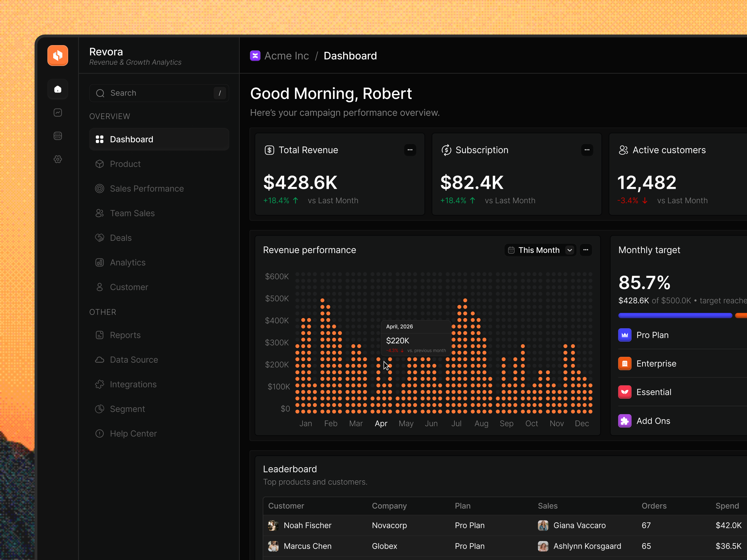Open Customer in sidebar
Image resolution: width=747 pixels, height=560 pixels.
[159, 287]
